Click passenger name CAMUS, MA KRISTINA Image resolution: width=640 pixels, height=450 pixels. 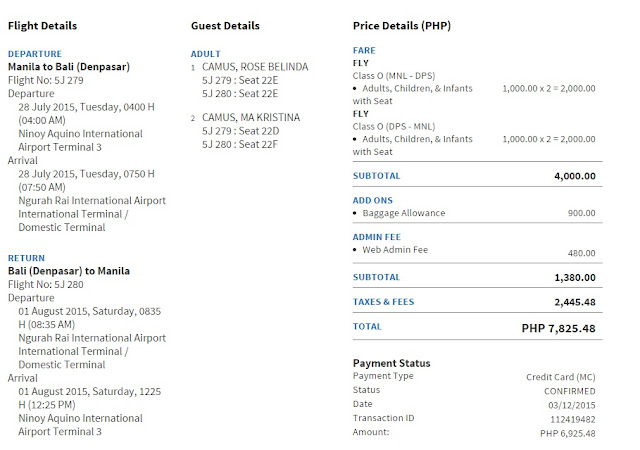point(251,118)
